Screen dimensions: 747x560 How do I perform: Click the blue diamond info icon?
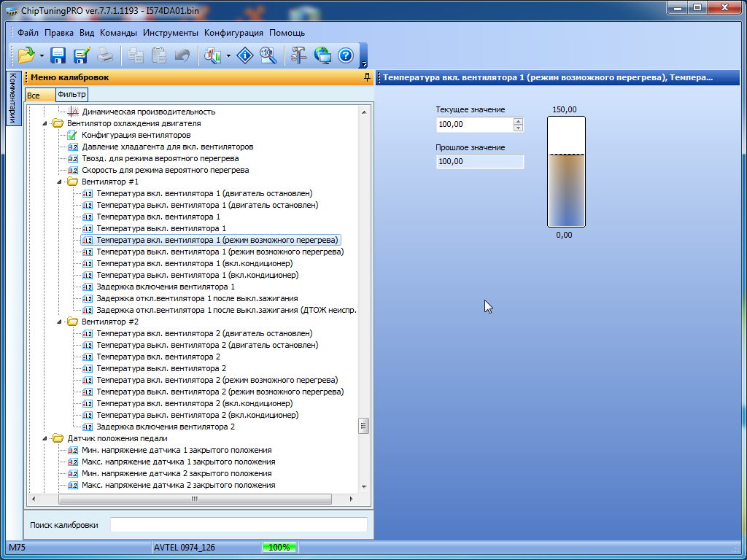pyautogui.click(x=245, y=55)
